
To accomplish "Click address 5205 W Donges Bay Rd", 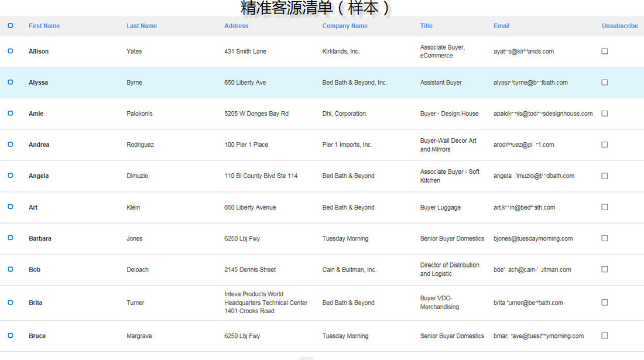I will pyautogui.click(x=256, y=114).
